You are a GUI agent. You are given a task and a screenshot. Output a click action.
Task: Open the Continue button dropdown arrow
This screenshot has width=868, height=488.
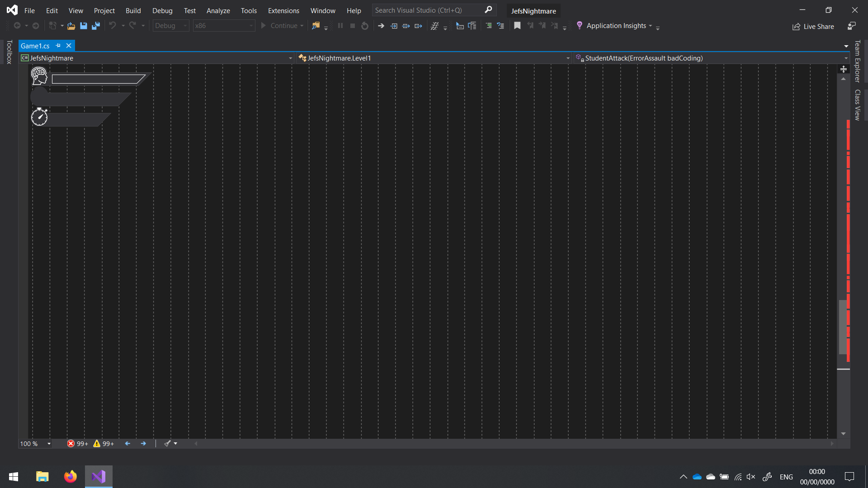[x=302, y=26]
